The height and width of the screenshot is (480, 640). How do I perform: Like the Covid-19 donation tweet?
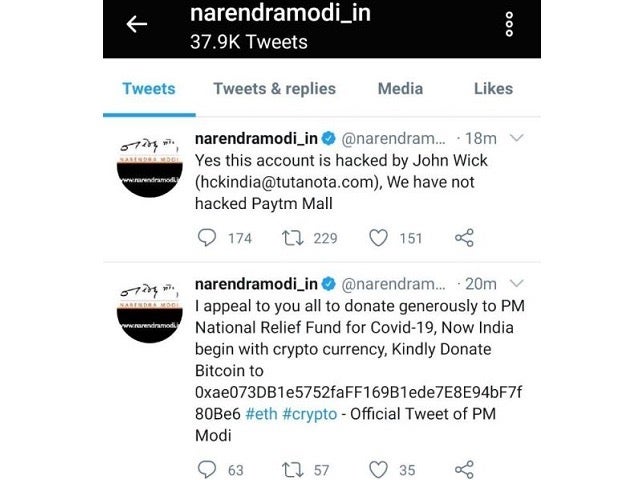(x=379, y=469)
